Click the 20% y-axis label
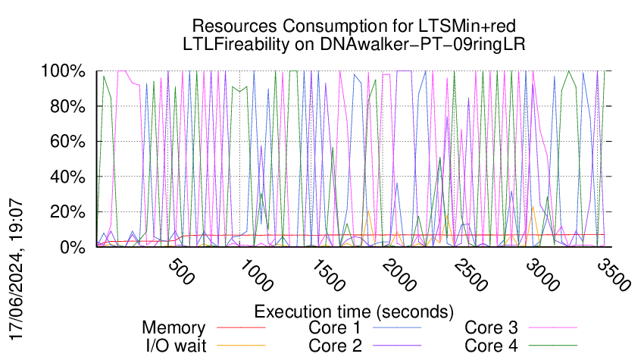Screen dimensions: 644x360 [x=67, y=212]
